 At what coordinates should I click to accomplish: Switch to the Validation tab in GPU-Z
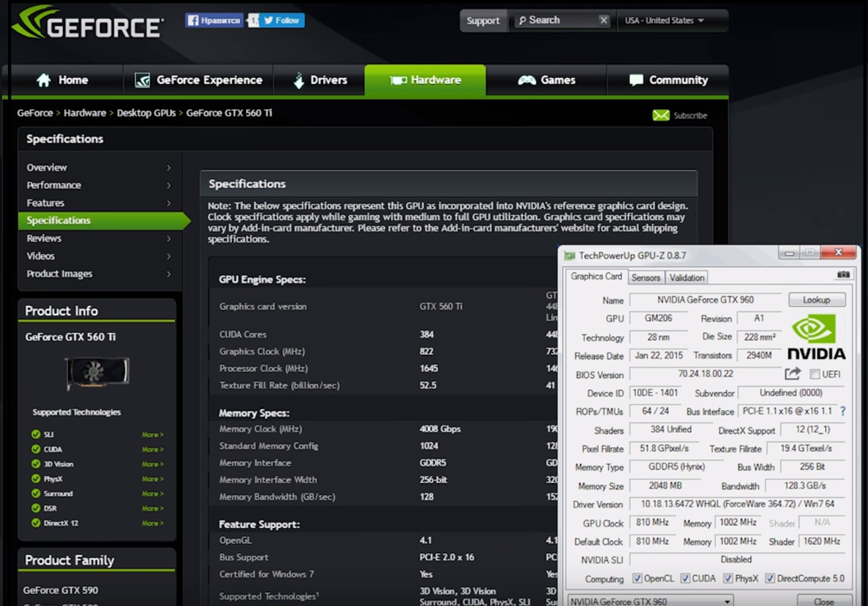click(x=687, y=278)
